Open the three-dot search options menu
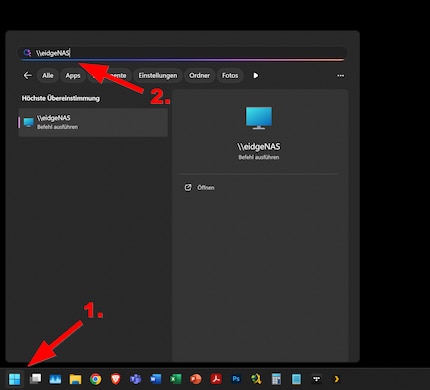Screen dimensions: 430x390 [x=340, y=76]
